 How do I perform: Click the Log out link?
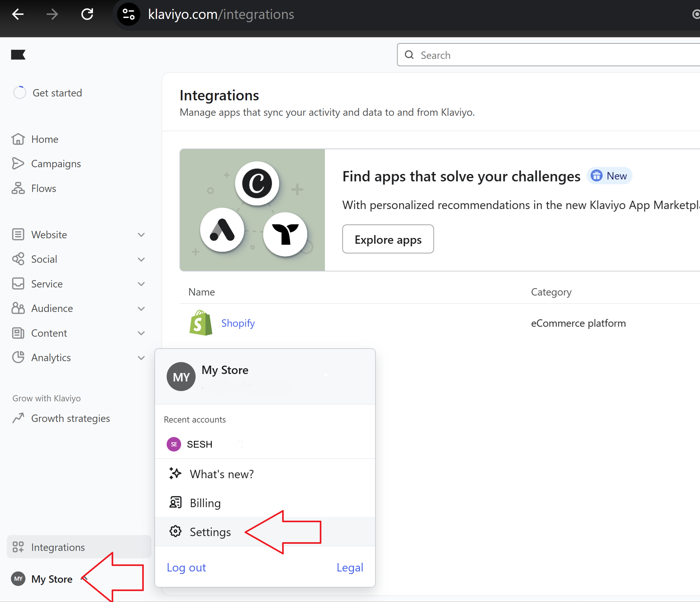click(x=186, y=568)
